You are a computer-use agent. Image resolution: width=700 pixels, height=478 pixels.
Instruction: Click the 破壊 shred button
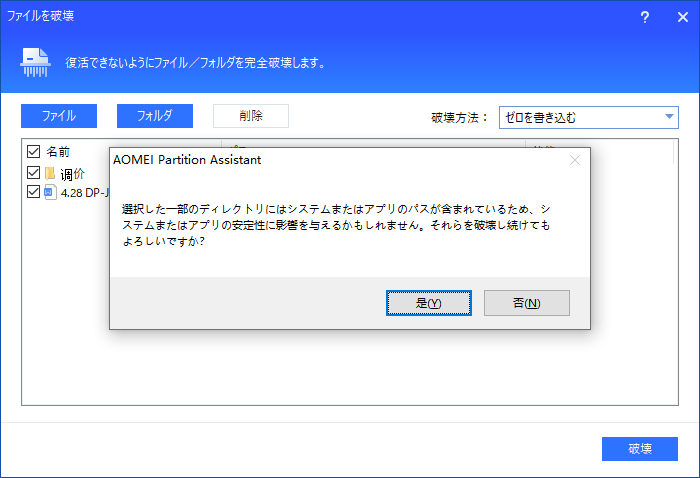click(x=640, y=449)
